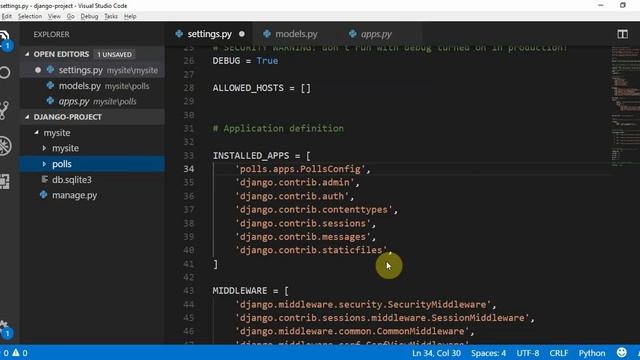Screen dimensions: 640x360
Task: Click the manage.py Python file icon
Action: pyautogui.click(x=43, y=195)
